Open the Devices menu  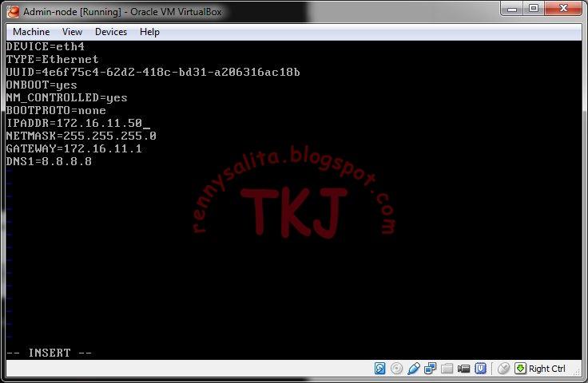(x=111, y=32)
